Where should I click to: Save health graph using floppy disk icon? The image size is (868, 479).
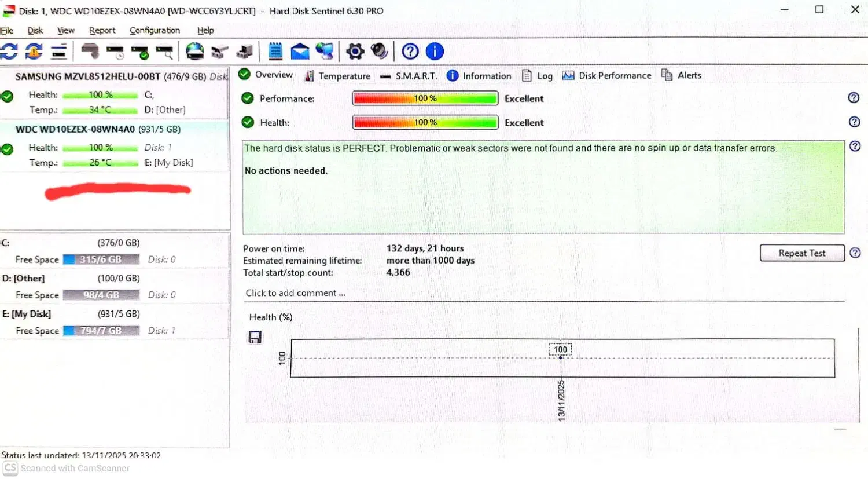[x=255, y=337]
